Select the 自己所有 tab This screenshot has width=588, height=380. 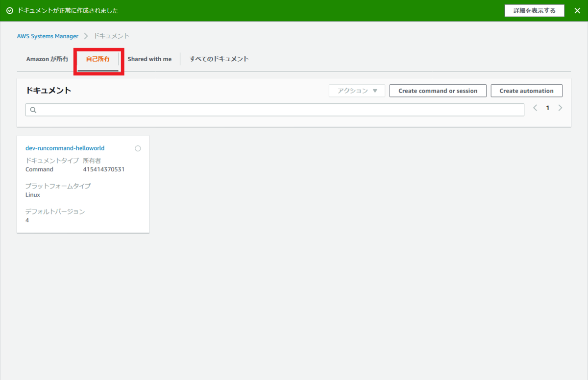coord(98,59)
